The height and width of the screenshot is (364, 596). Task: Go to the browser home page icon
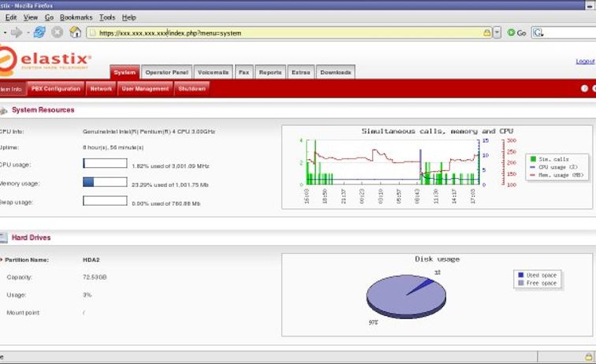[75, 32]
